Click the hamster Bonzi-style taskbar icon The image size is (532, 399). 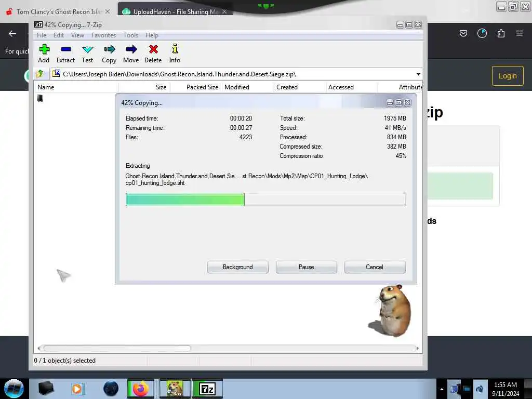(x=175, y=389)
